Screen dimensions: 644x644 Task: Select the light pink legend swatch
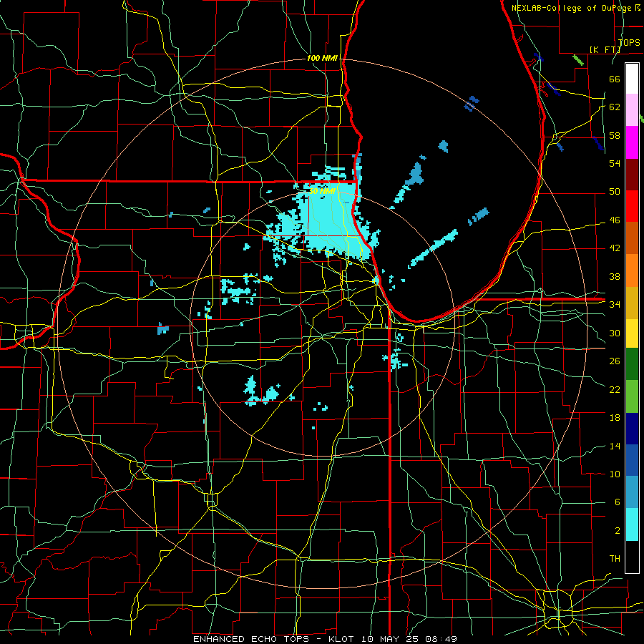(632, 110)
